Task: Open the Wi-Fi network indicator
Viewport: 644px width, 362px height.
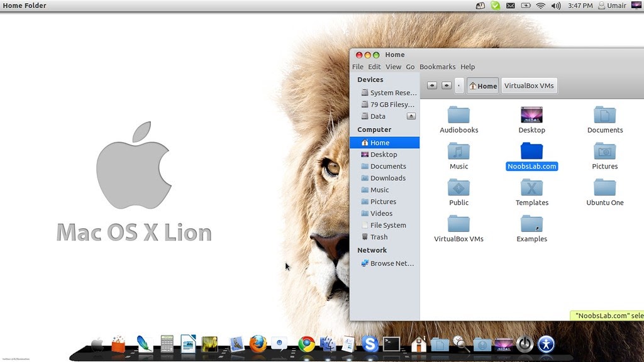Action: click(540, 6)
